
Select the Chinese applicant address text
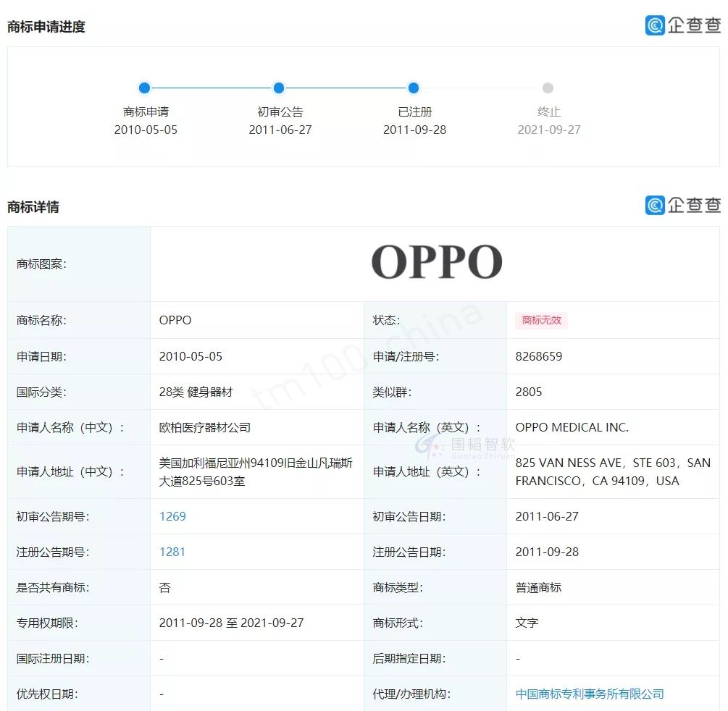(x=256, y=472)
